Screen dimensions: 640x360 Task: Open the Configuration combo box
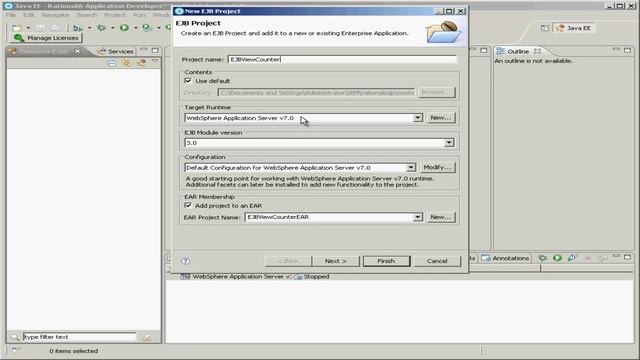(300, 168)
